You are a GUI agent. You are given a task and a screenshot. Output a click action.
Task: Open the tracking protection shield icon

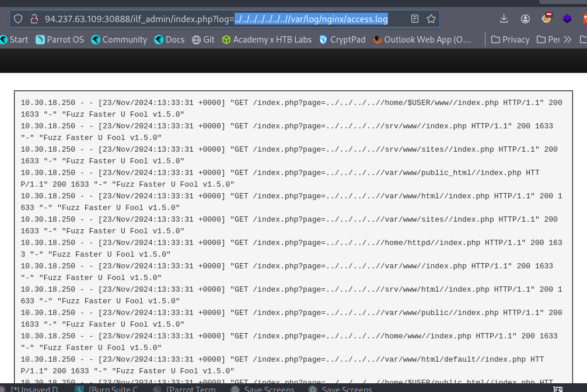(x=18, y=19)
